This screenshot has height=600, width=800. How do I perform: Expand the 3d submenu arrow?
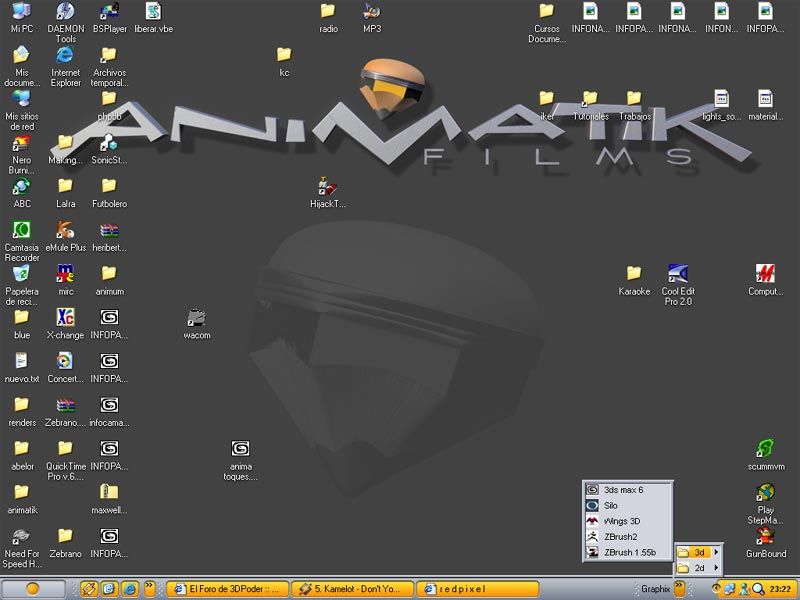[x=716, y=552]
